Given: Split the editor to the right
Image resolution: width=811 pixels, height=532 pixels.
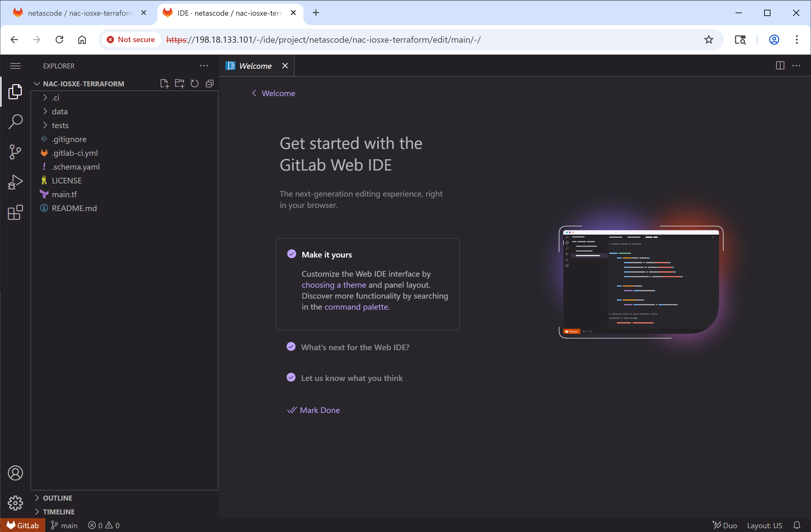Looking at the screenshot, I should [x=780, y=65].
